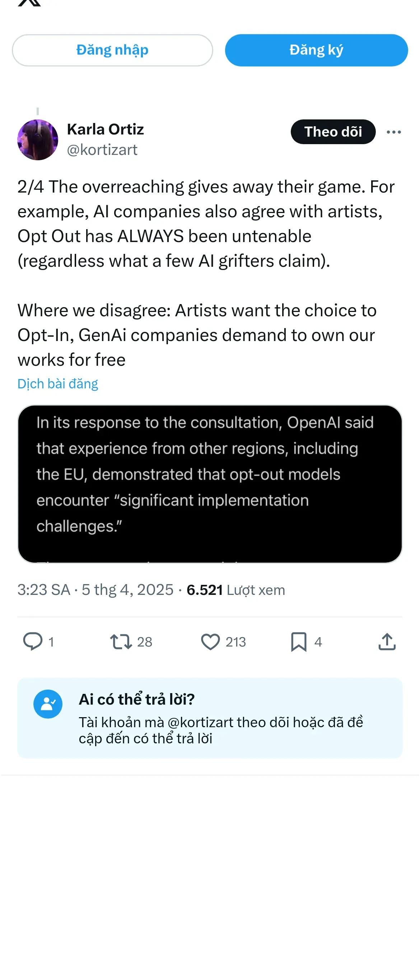Bookmark the post with bookmark icon
The image size is (420, 980).
(299, 642)
